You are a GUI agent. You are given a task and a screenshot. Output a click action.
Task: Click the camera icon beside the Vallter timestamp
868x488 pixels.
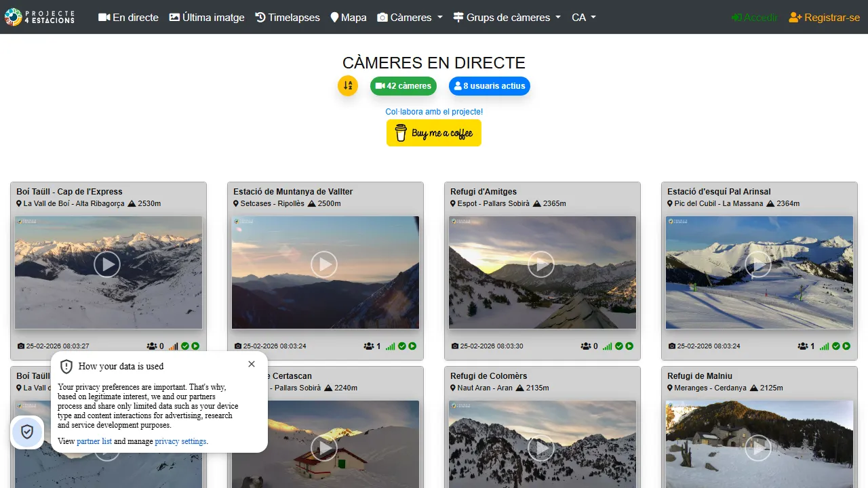pos(237,346)
